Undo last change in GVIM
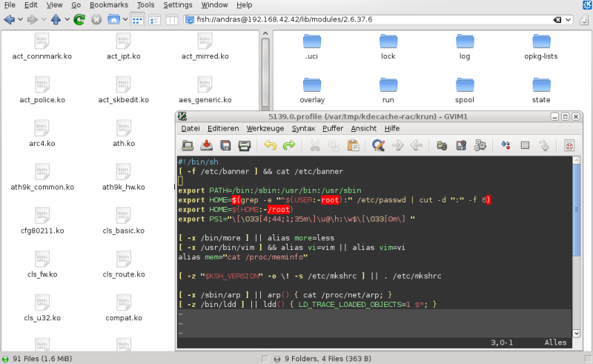Image resolution: width=593 pixels, height=364 pixels. tap(270, 145)
